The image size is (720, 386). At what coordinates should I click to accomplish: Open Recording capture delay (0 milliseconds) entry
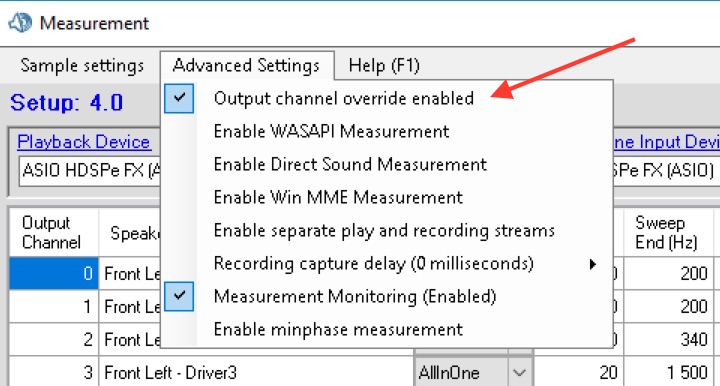pyautogui.click(x=373, y=263)
